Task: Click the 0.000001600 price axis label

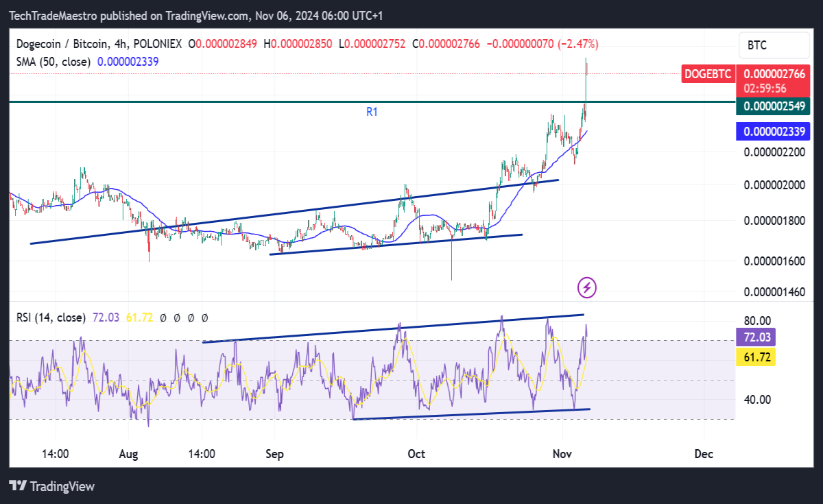Action: (x=774, y=261)
